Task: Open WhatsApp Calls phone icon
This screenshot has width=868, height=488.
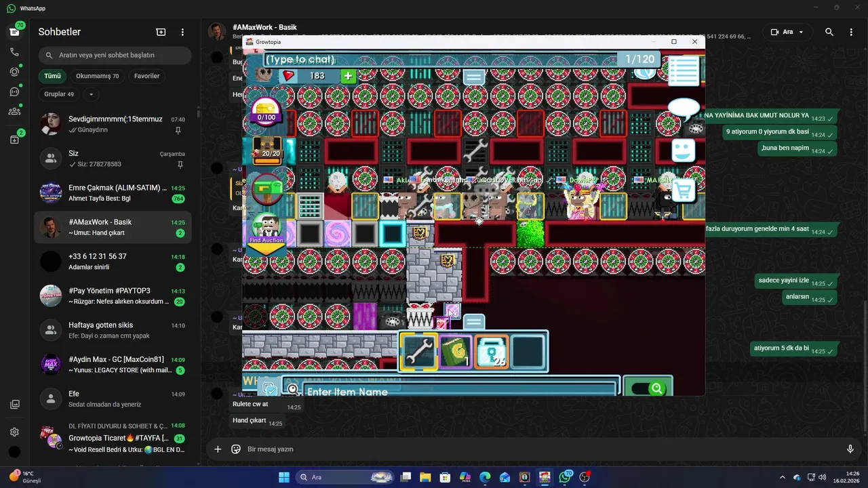Action: (14, 52)
